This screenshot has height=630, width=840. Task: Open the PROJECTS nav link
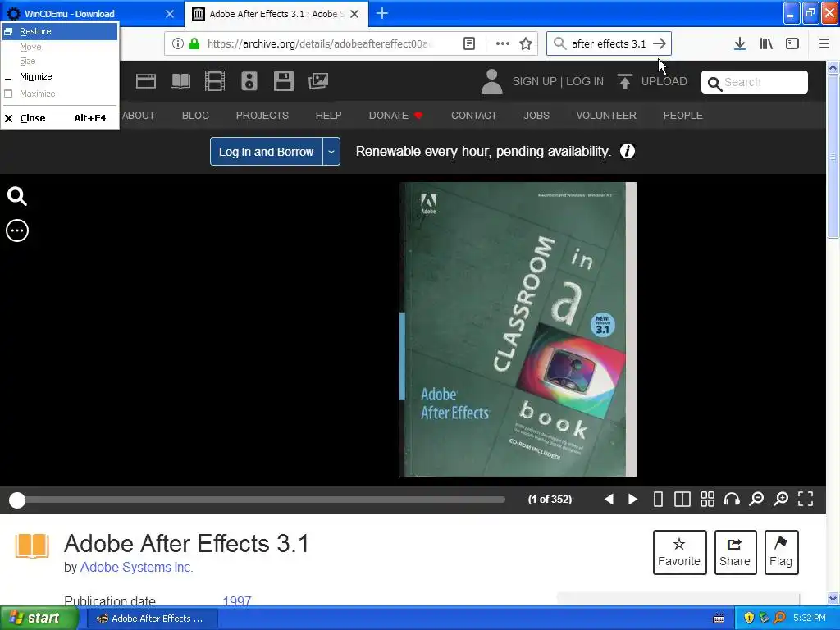(x=262, y=115)
